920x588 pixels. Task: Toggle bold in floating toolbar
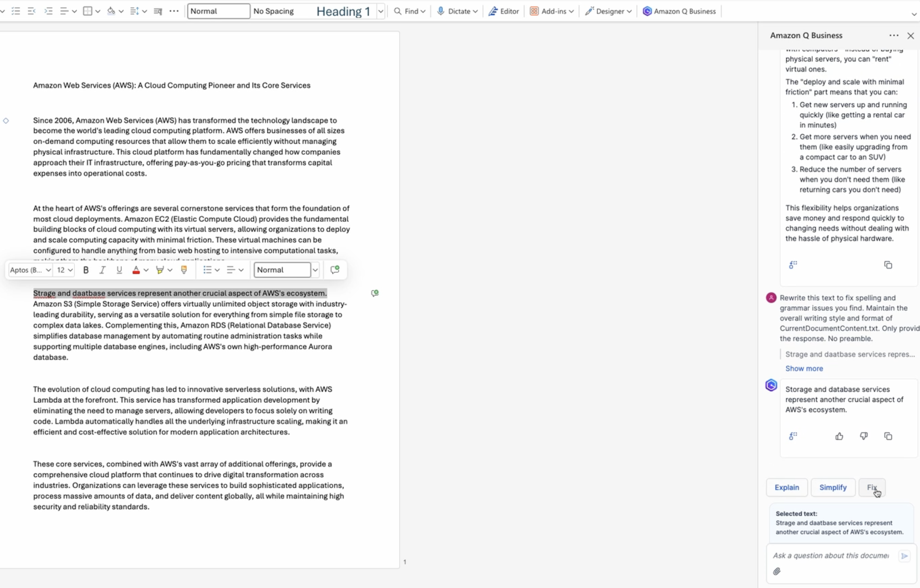[x=85, y=270]
